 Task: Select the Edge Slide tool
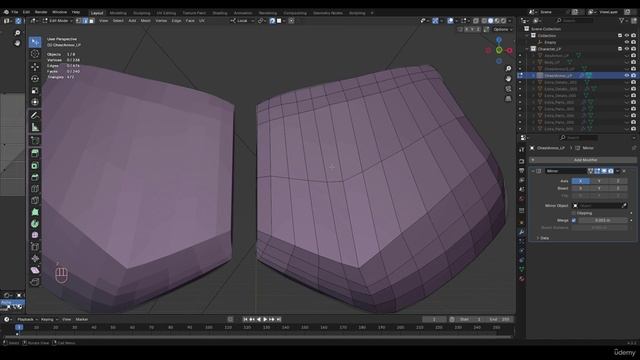coord(35,247)
